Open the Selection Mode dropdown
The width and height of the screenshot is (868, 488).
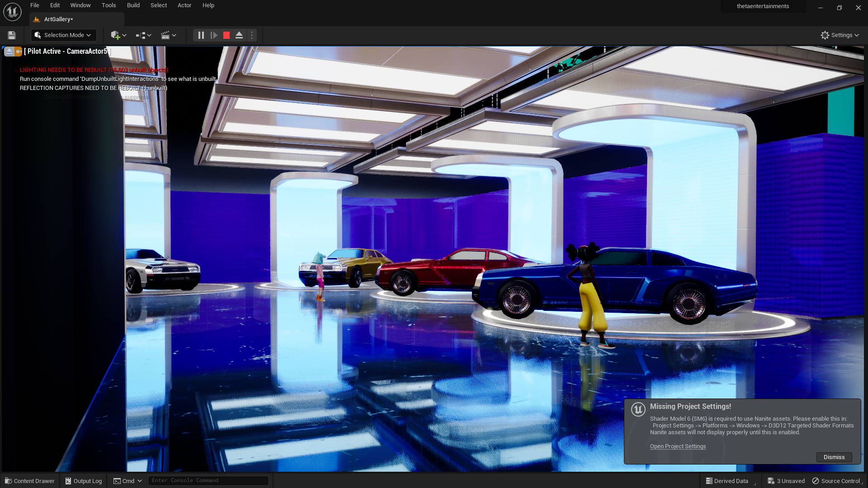coord(63,35)
